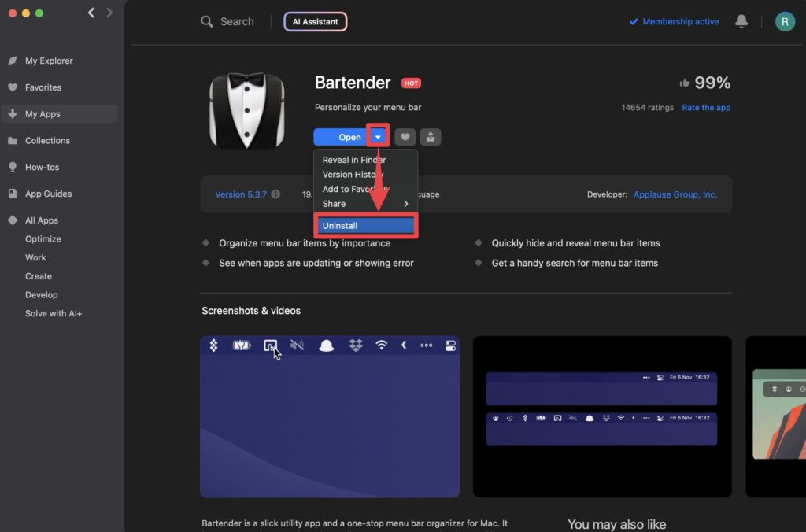Click the Collections folder icon
The width and height of the screenshot is (806, 532).
coord(13,140)
